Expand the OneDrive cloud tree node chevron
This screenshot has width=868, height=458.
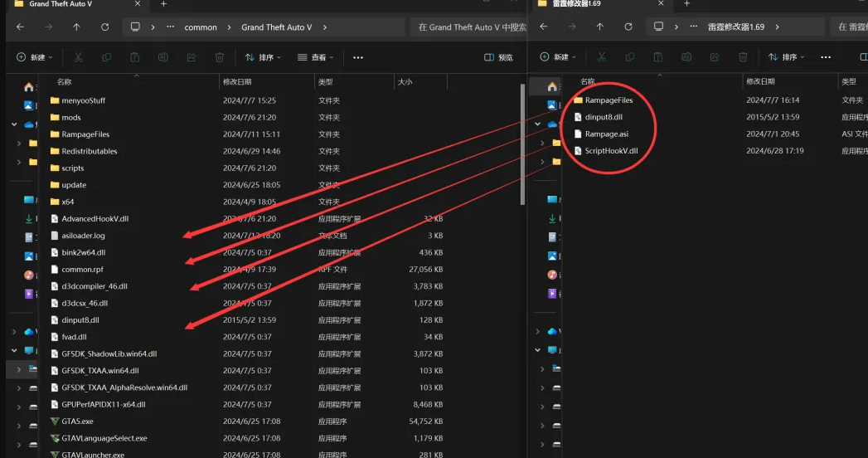tap(15, 124)
